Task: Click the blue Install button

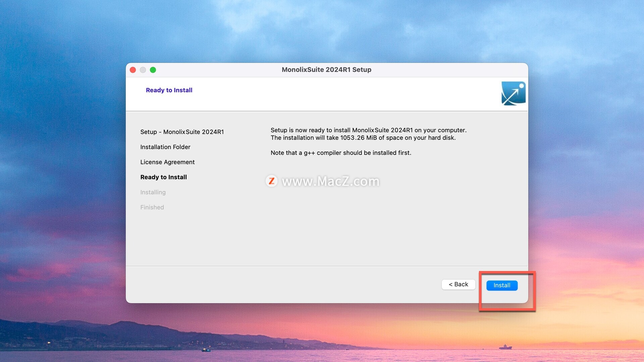Action: [502, 285]
